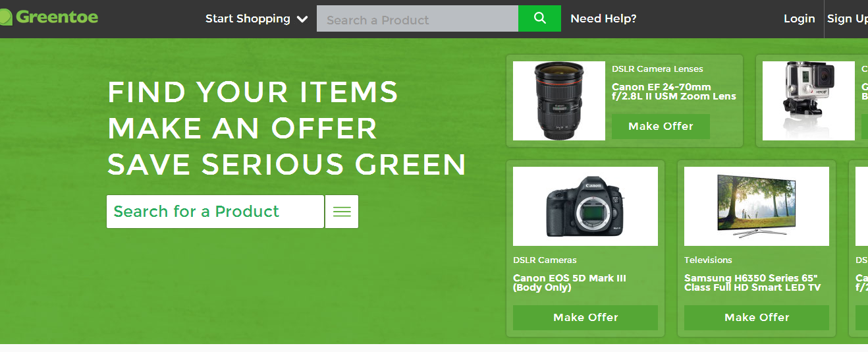
Task: Select the DSLR Camera Lenses category label
Action: (x=657, y=69)
